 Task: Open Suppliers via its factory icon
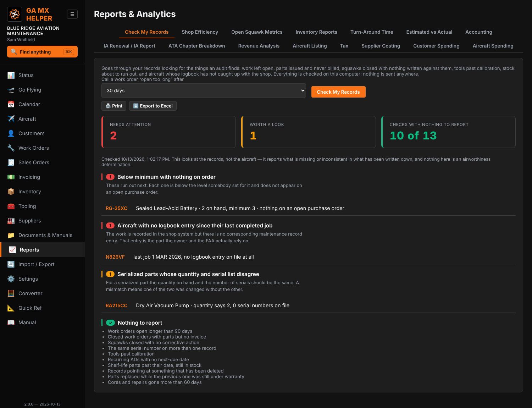click(x=11, y=221)
